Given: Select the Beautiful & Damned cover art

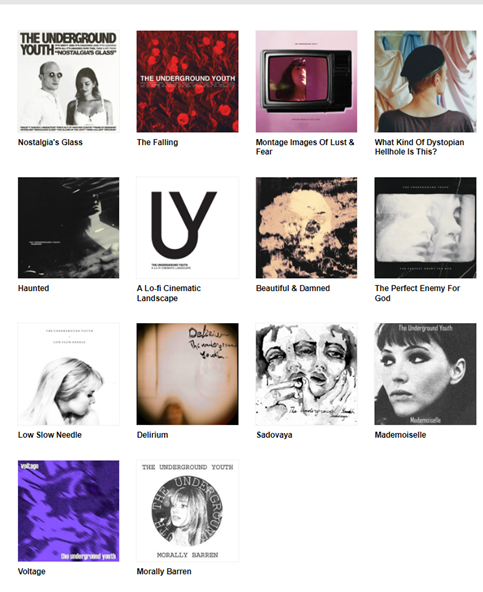Looking at the screenshot, I should (306, 228).
